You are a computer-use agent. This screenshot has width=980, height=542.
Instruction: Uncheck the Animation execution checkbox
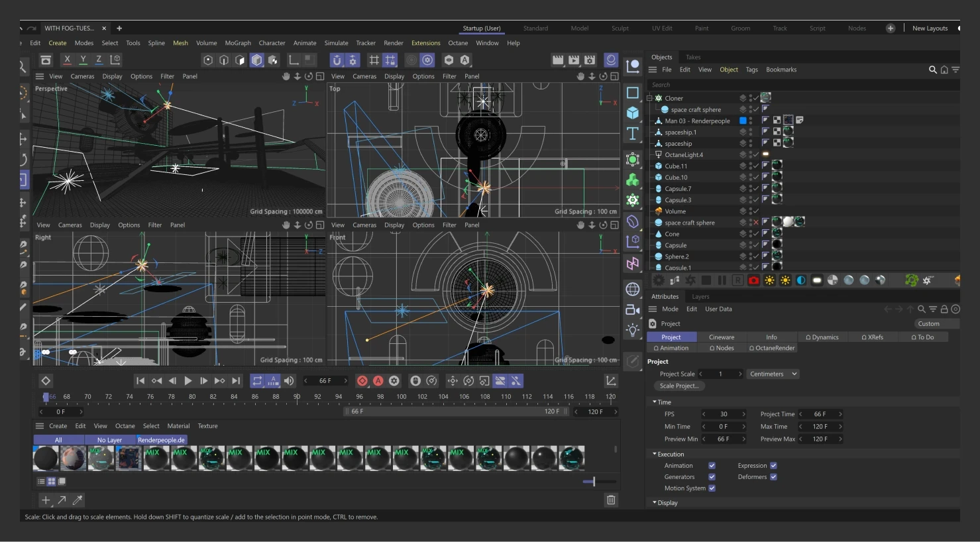712,466
